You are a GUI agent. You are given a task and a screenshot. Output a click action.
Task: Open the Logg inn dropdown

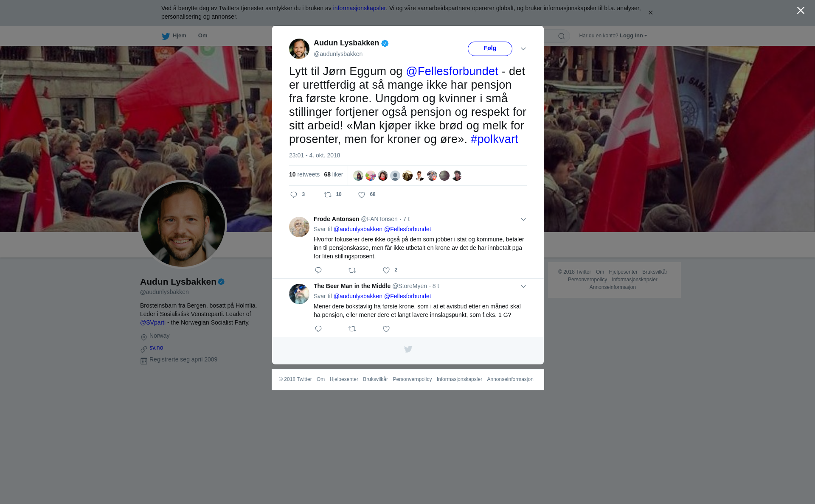(633, 36)
